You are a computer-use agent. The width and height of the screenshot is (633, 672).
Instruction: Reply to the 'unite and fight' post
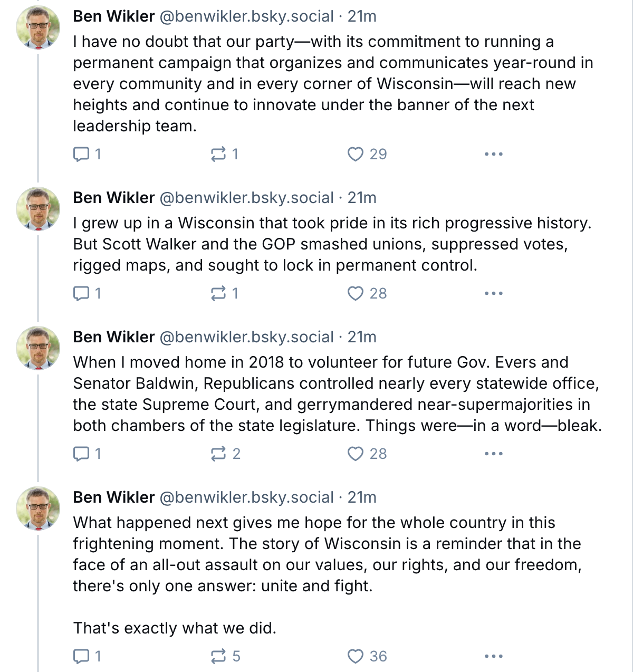click(x=87, y=656)
